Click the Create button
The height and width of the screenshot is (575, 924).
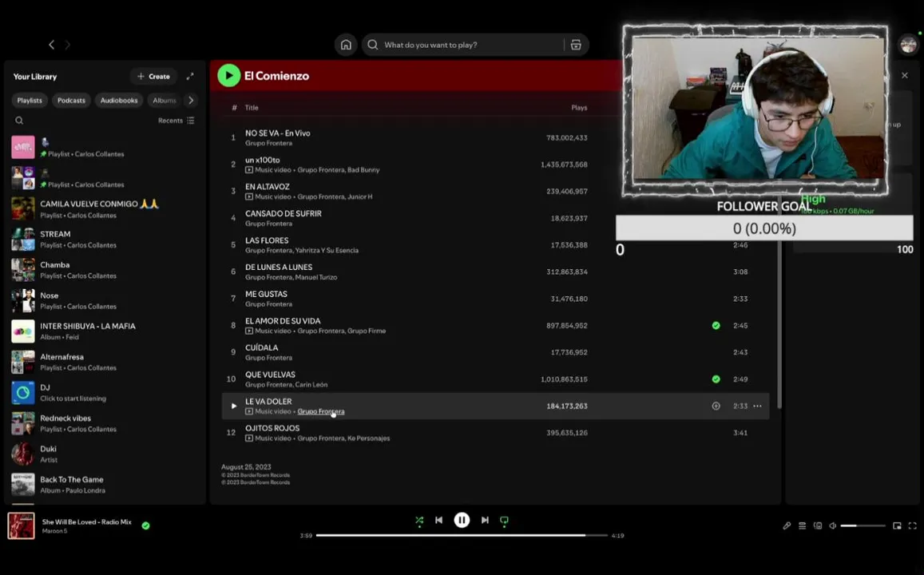click(153, 76)
